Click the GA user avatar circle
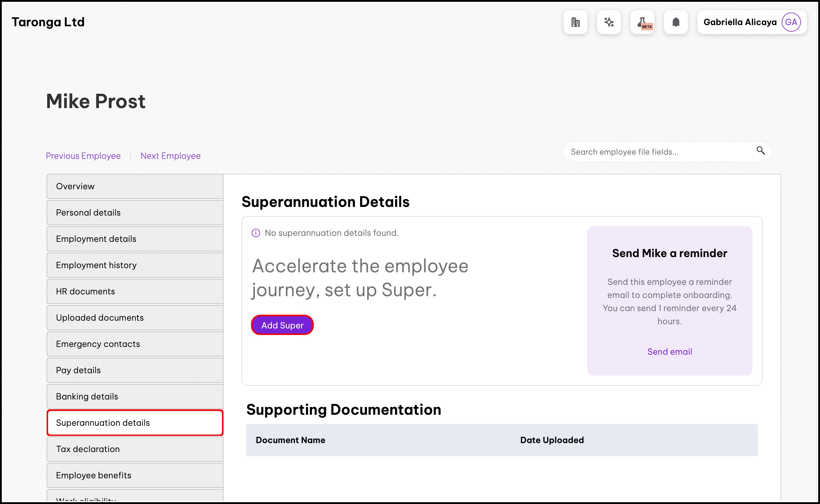Image resolution: width=820 pixels, height=504 pixels. coord(791,22)
